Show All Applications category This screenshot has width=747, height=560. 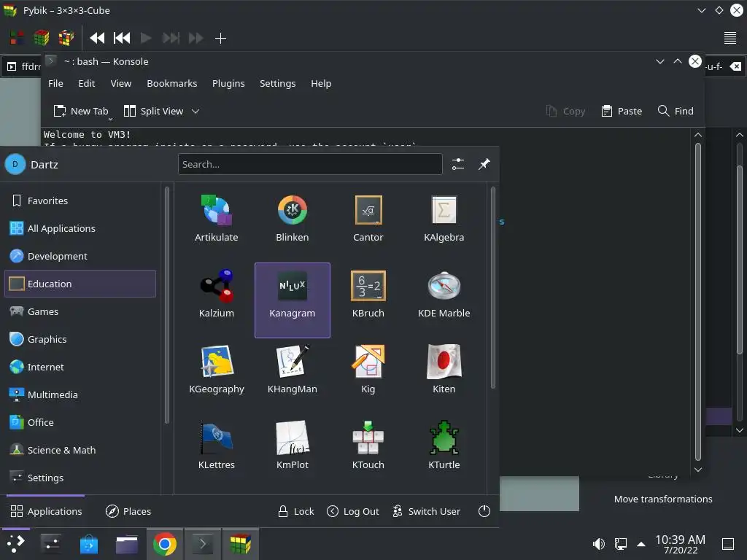pos(80,228)
